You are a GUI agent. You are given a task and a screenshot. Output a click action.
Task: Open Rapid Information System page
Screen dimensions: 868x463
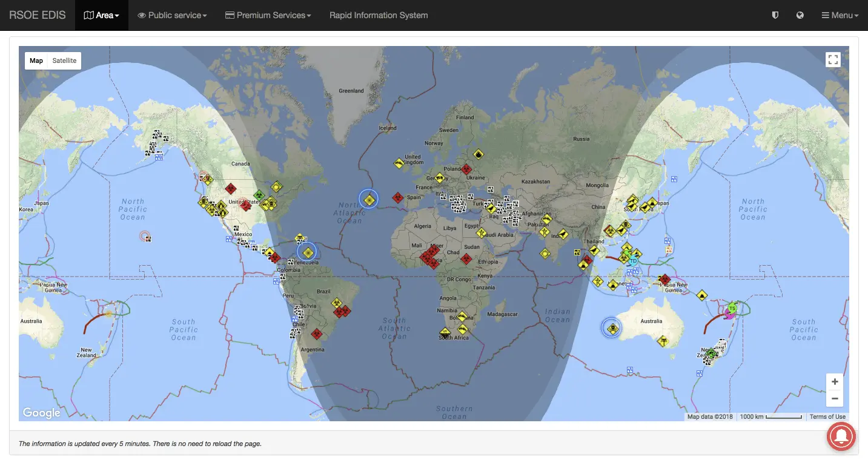pos(379,15)
